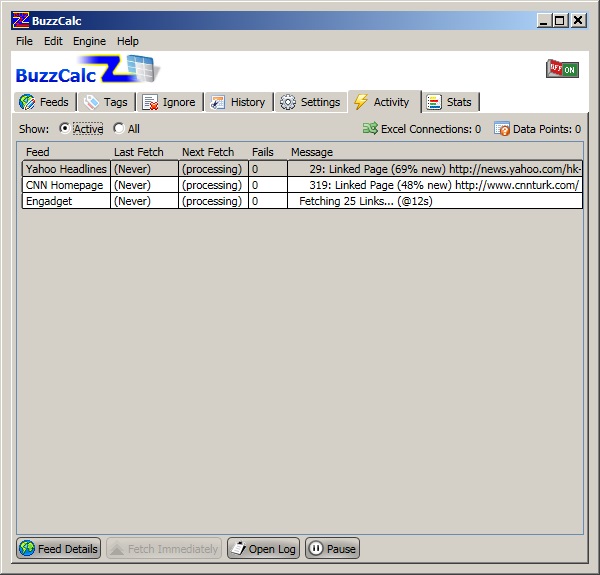This screenshot has height=575, width=600.
Task: Click the Feed Details button
Action: tap(58, 549)
